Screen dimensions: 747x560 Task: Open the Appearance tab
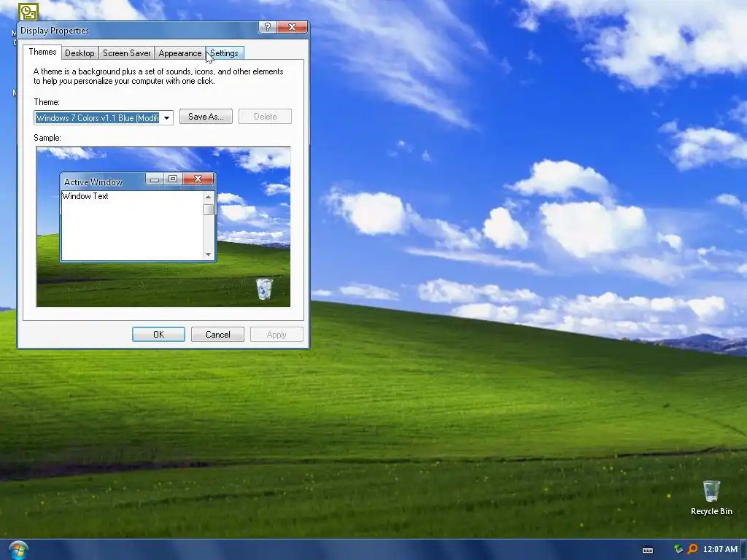[x=180, y=52]
